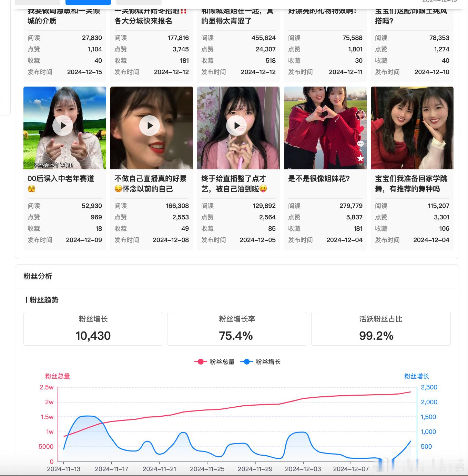Toggle the 粉丝增长 series in the chart legend
This screenshot has width=468, height=476.
[x=261, y=362]
